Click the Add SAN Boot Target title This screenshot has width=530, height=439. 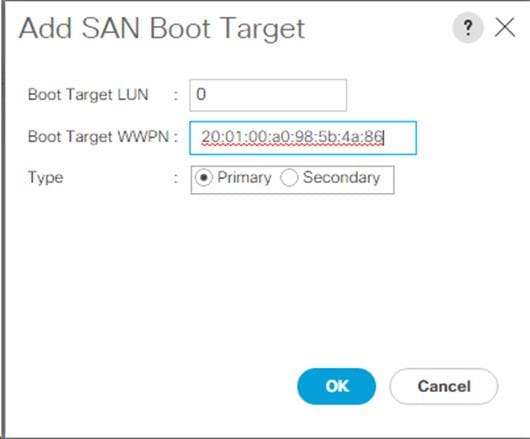point(162,28)
